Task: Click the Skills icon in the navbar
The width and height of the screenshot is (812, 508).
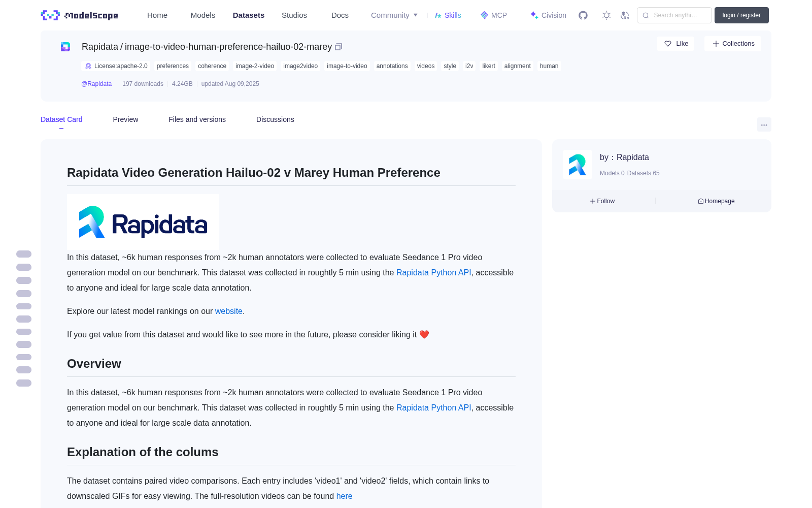Action: [438, 15]
